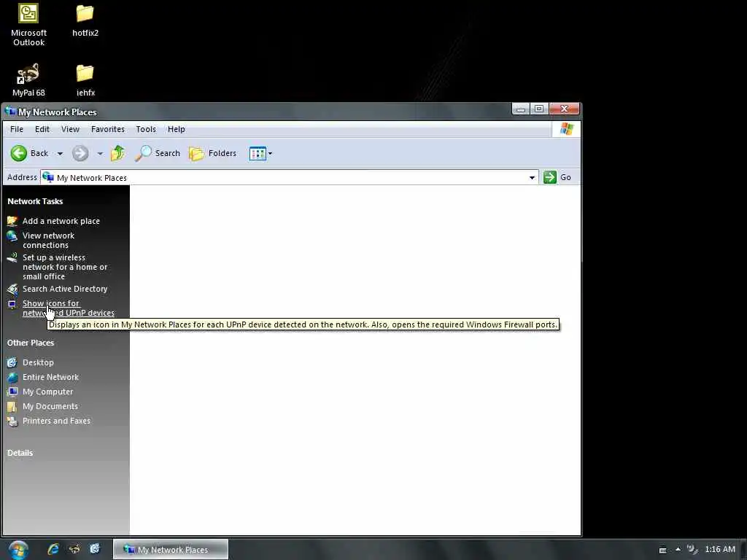Open the Tools menu
747x560 pixels.
tap(146, 129)
